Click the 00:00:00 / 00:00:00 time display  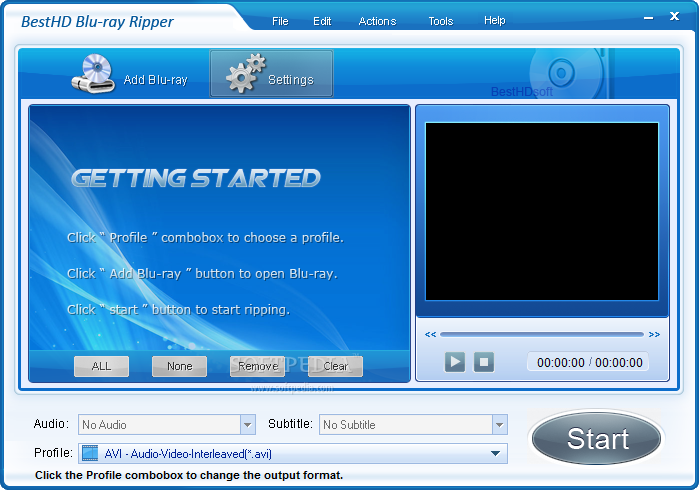[x=589, y=362]
